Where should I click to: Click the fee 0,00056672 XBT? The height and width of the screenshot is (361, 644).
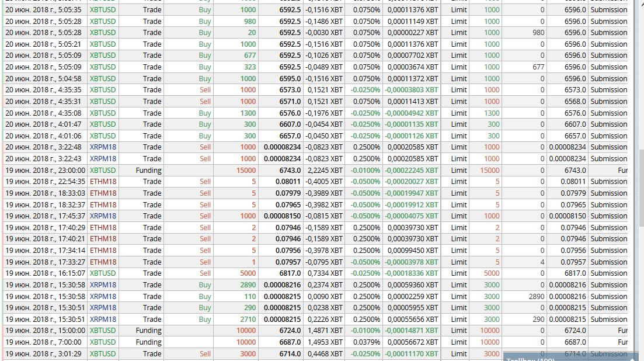413,342
